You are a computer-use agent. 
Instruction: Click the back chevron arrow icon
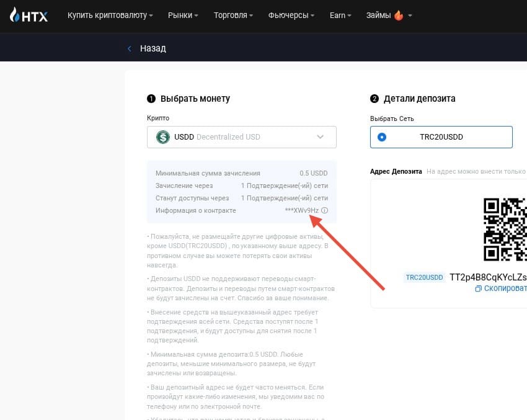[x=130, y=49]
